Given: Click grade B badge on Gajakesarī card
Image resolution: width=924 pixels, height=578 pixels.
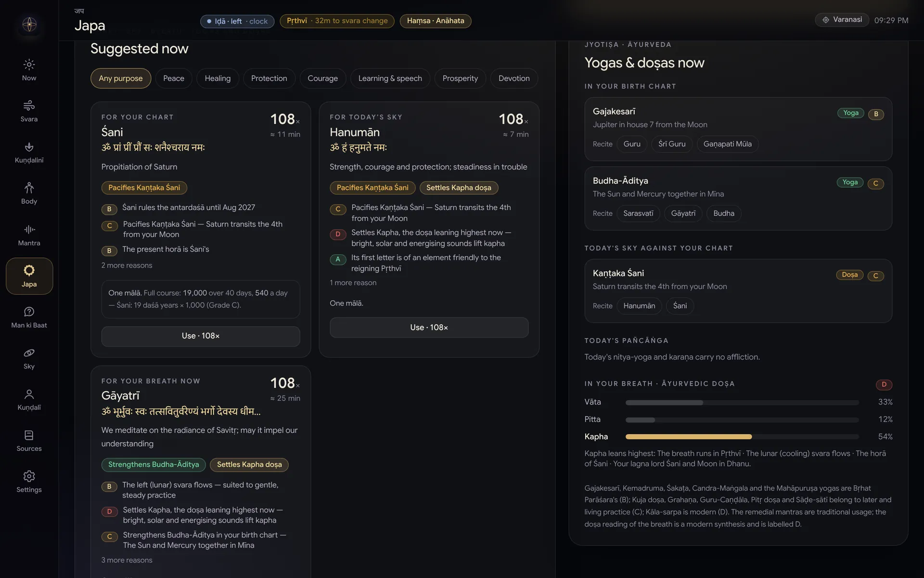Looking at the screenshot, I should coord(876,114).
